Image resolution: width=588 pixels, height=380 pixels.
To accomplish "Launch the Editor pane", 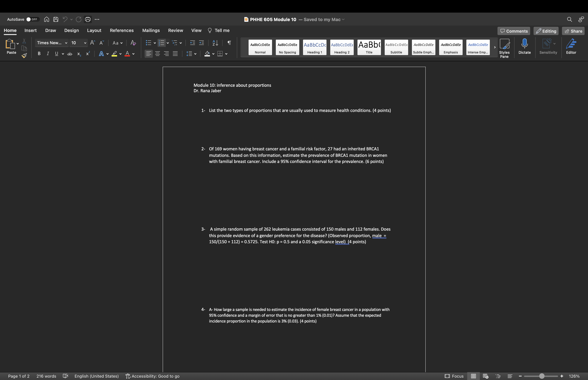I will click(571, 47).
